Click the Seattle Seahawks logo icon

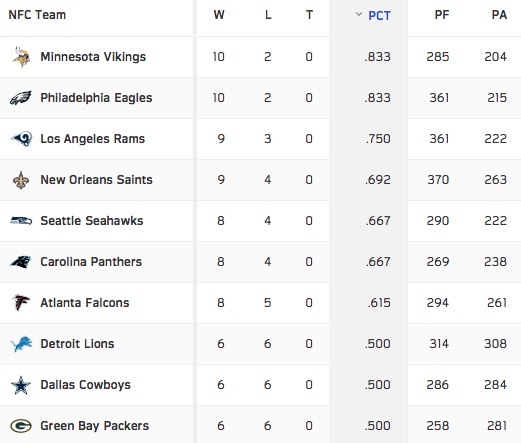coord(21,221)
